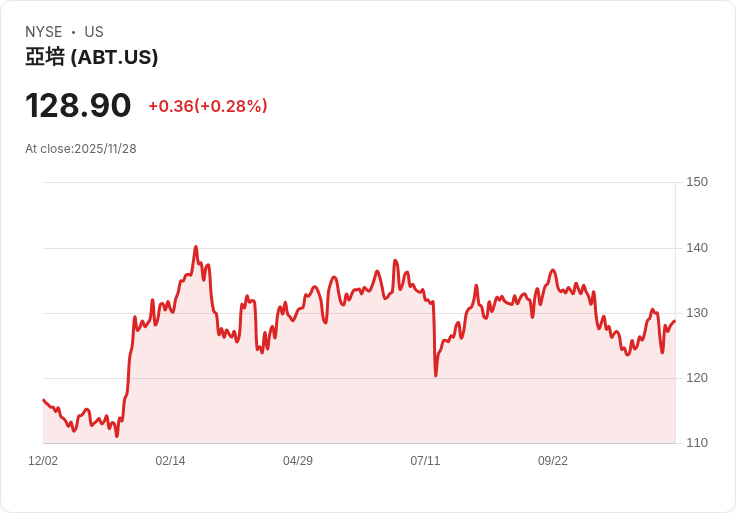Image resolution: width=736 pixels, height=513 pixels.
Task: Click the 130 y-axis label
Action: [697, 313]
